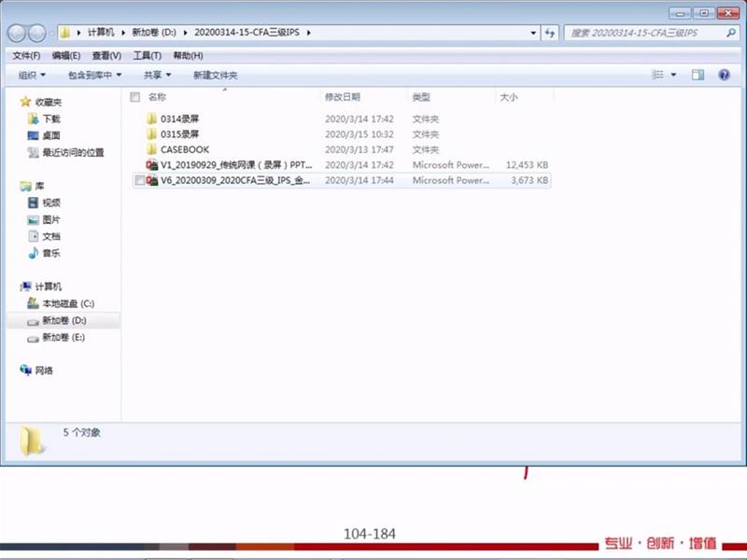Open the 文件(F) menu
The height and width of the screenshot is (560, 747).
click(x=26, y=56)
